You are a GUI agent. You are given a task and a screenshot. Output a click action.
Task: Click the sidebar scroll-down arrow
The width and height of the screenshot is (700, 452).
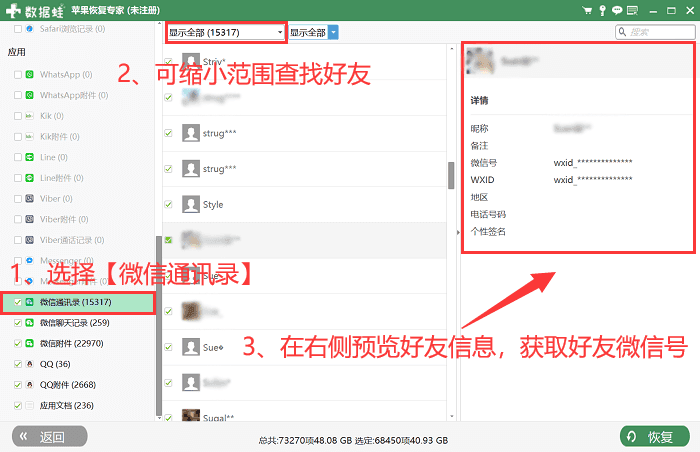[x=159, y=418]
